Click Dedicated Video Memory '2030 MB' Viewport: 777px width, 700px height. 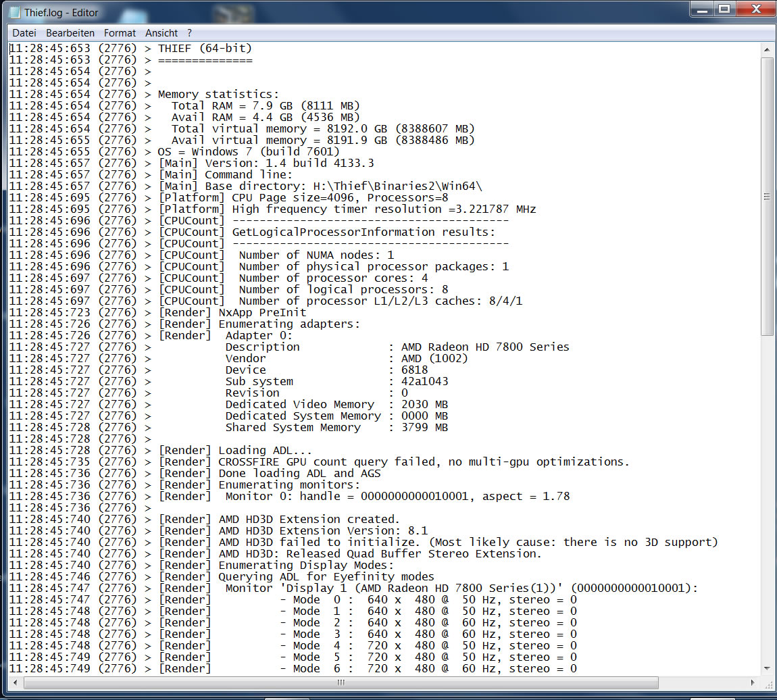[425, 404]
